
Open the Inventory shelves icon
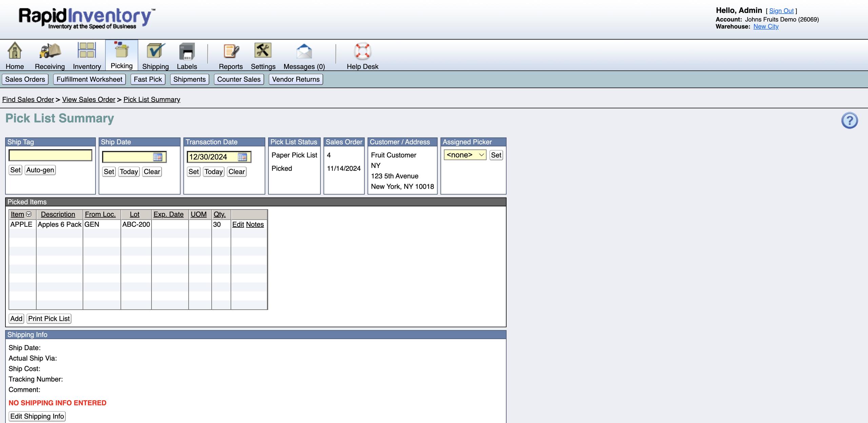[x=87, y=50]
